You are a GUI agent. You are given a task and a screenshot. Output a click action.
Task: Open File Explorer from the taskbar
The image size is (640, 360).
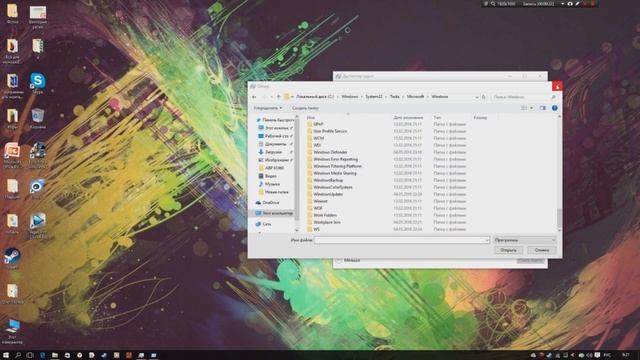pos(55,355)
